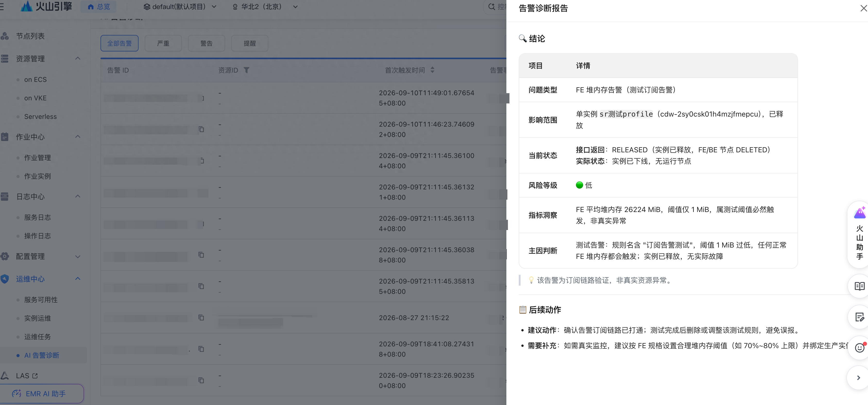This screenshot has width=868, height=405.
Task: Select the 警告 filter tab
Action: click(x=206, y=43)
